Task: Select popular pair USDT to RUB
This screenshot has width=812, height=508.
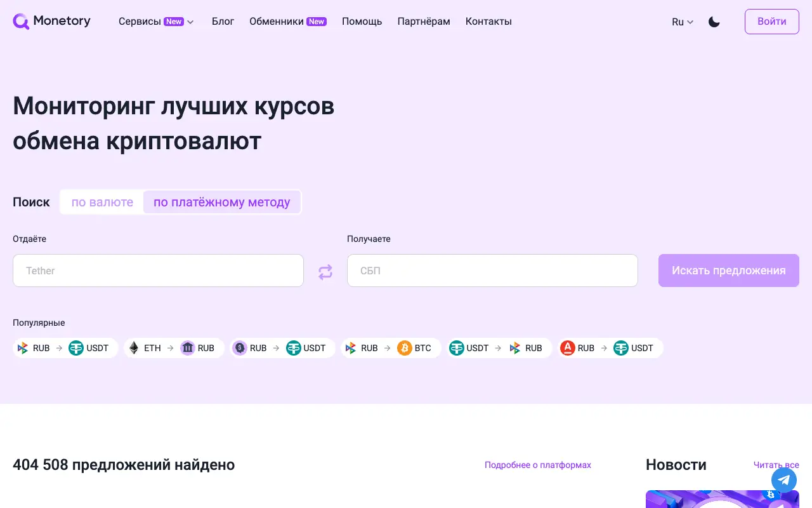Action: tap(499, 348)
